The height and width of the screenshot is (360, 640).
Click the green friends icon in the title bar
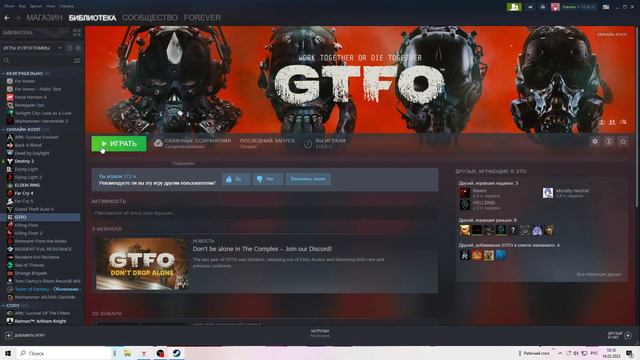[514, 7]
